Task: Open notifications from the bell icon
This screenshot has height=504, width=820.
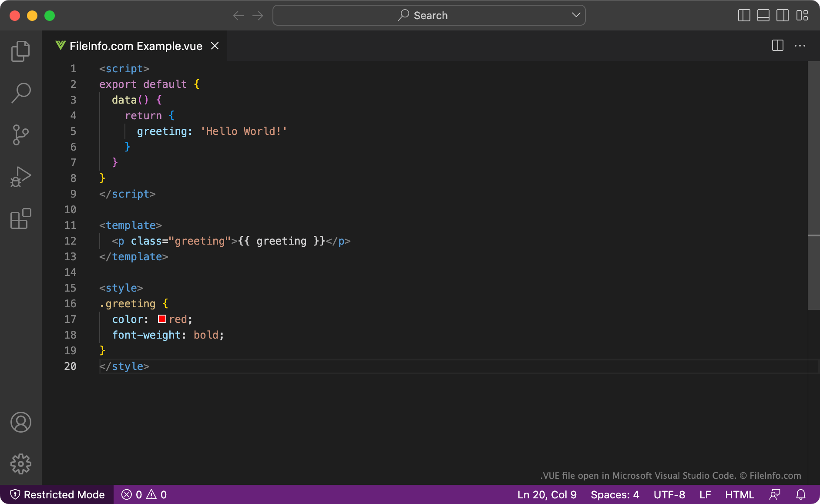Action: [801, 494]
